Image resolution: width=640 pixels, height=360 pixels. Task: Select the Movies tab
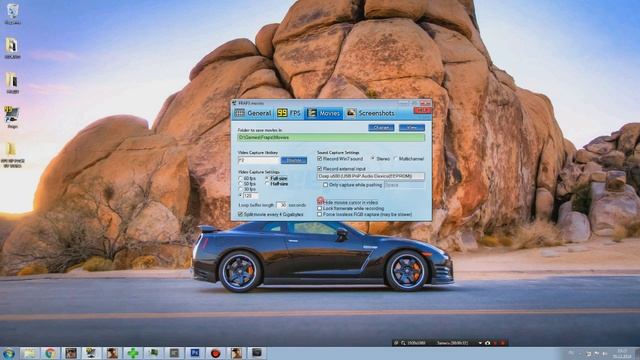click(x=324, y=113)
